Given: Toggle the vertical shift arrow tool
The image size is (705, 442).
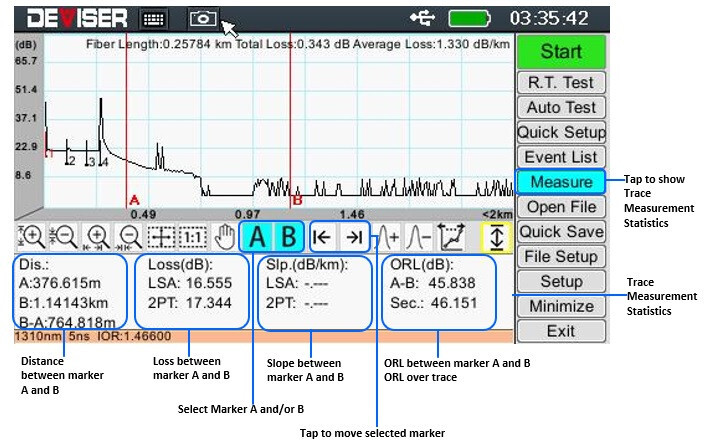Looking at the screenshot, I should pyautogui.click(x=497, y=237).
